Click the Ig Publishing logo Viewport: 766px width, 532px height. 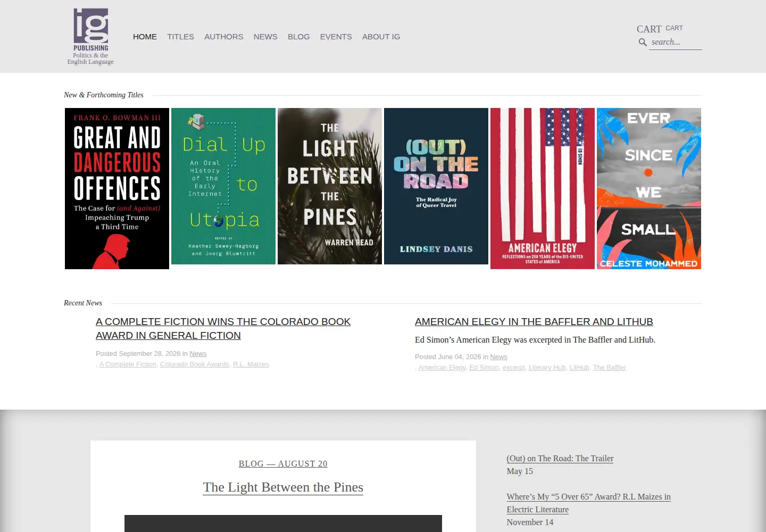(90, 36)
